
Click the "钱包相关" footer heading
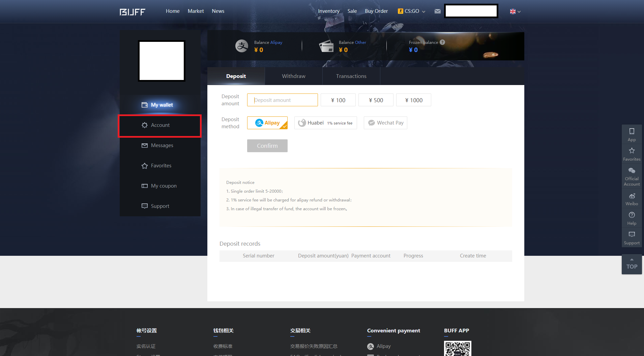tap(224, 331)
